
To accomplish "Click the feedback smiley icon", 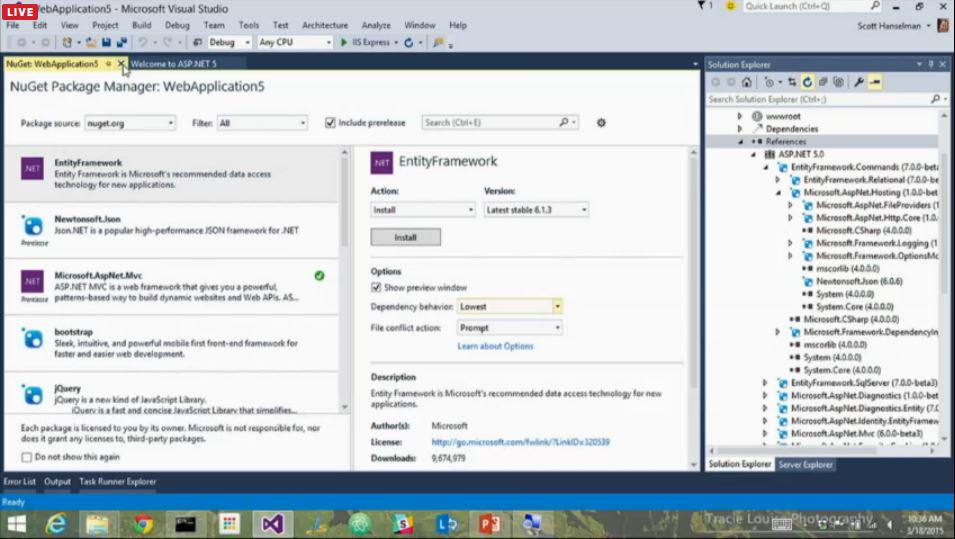I will (730, 6).
